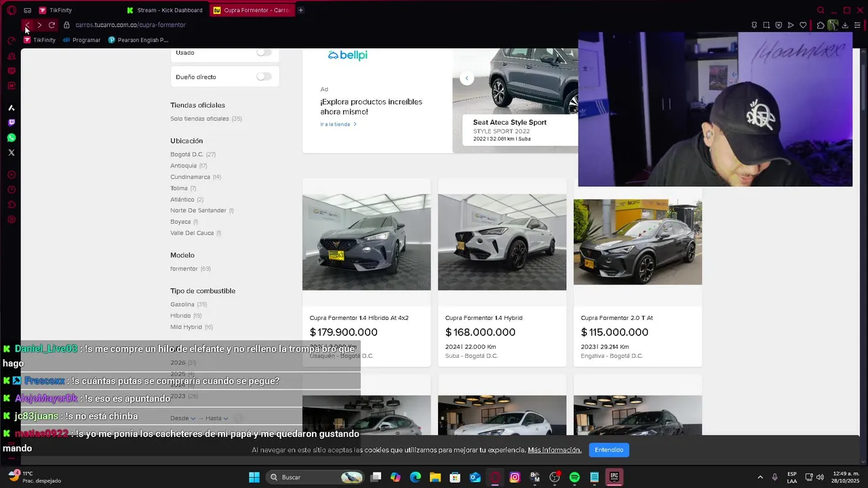Toggle the Dueño directo filter switch
The image size is (868, 488).
pyautogui.click(x=264, y=77)
